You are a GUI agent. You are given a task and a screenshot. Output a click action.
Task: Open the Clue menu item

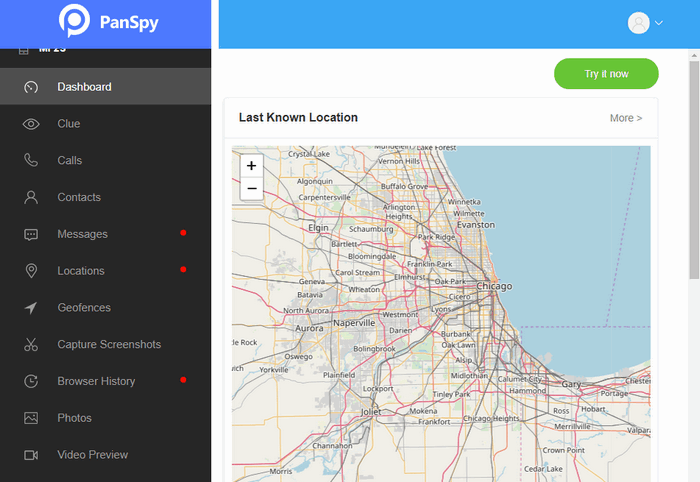point(105,124)
